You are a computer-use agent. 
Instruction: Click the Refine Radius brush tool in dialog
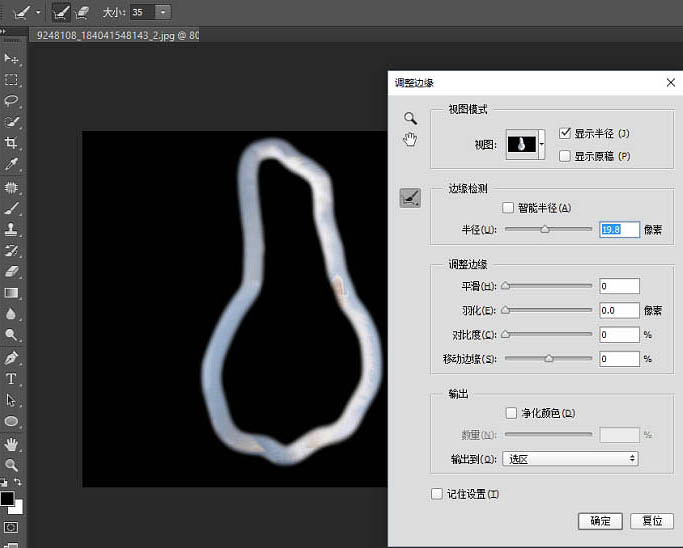coord(410,199)
